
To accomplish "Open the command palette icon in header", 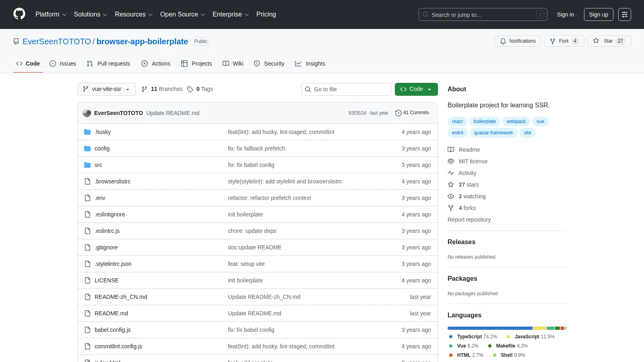I will tap(625, 14).
